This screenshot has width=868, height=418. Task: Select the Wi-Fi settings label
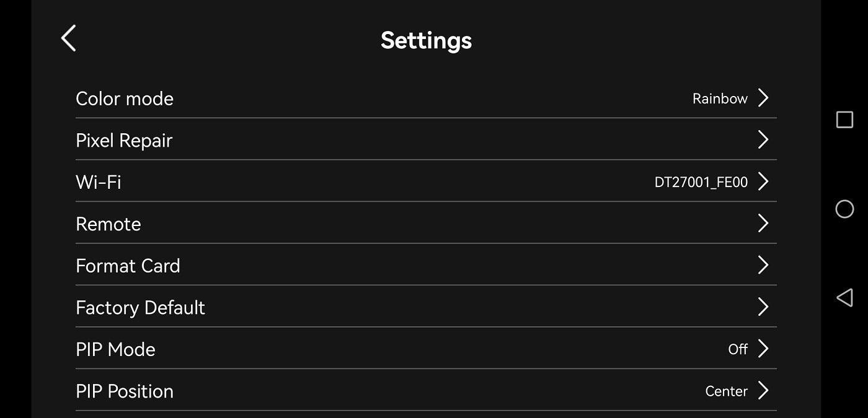[x=99, y=182]
